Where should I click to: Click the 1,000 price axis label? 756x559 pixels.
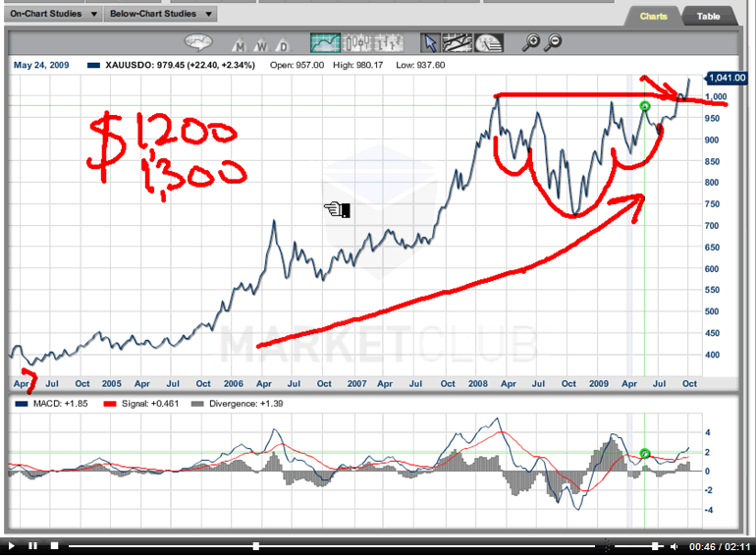pos(716,97)
